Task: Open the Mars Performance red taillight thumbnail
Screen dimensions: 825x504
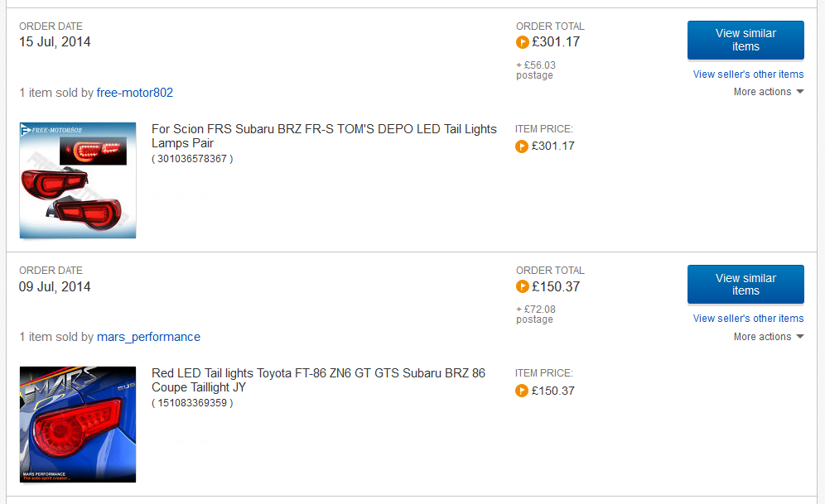Action: [x=78, y=425]
